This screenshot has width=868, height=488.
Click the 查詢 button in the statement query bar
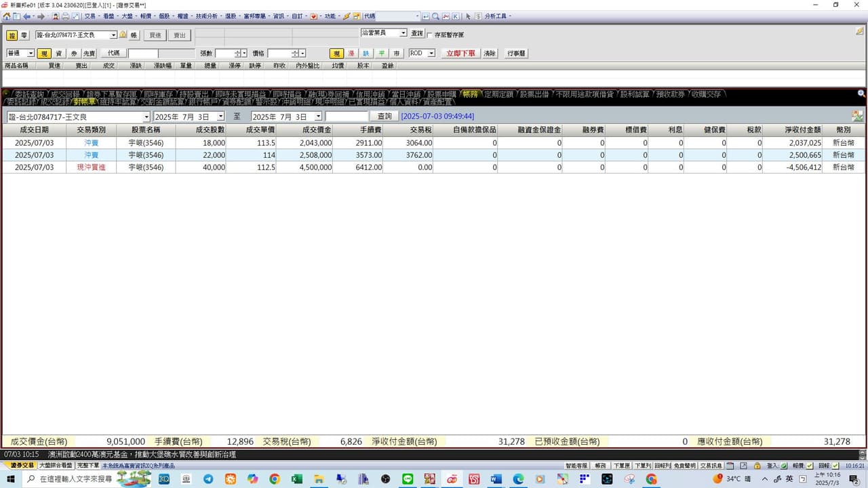pyautogui.click(x=384, y=117)
